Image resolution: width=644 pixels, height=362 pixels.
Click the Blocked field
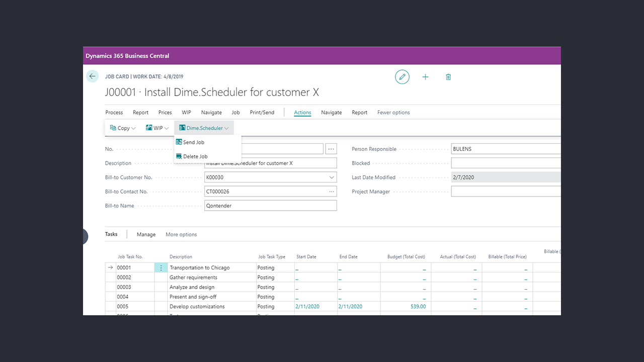pyautogui.click(x=506, y=163)
